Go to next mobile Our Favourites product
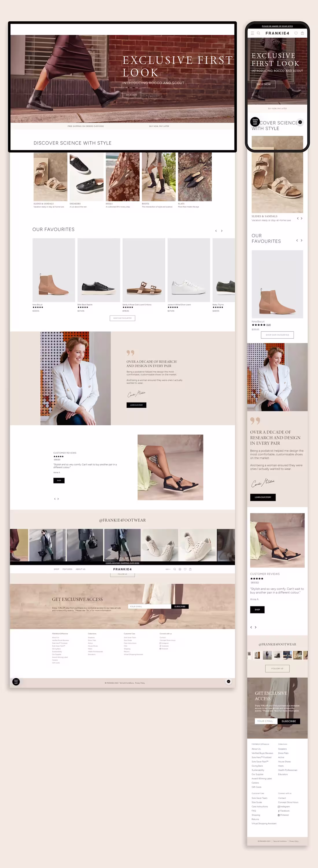 (x=302, y=240)
